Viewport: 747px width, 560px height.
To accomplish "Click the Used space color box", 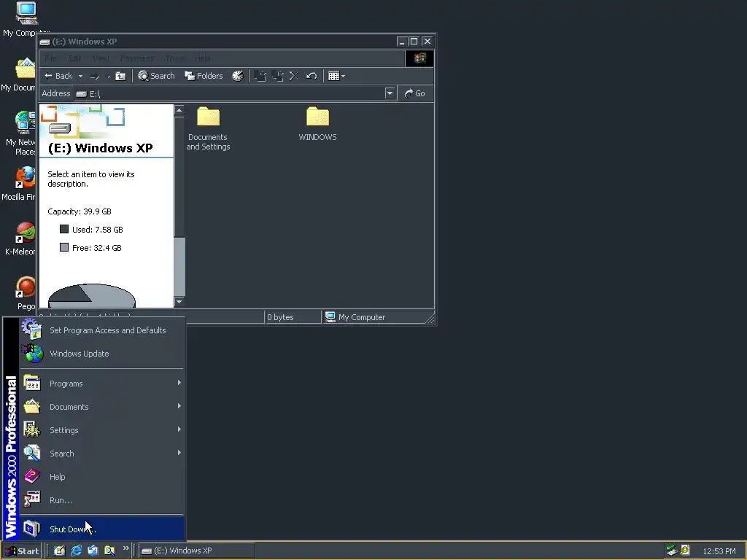I will [64, 229].
